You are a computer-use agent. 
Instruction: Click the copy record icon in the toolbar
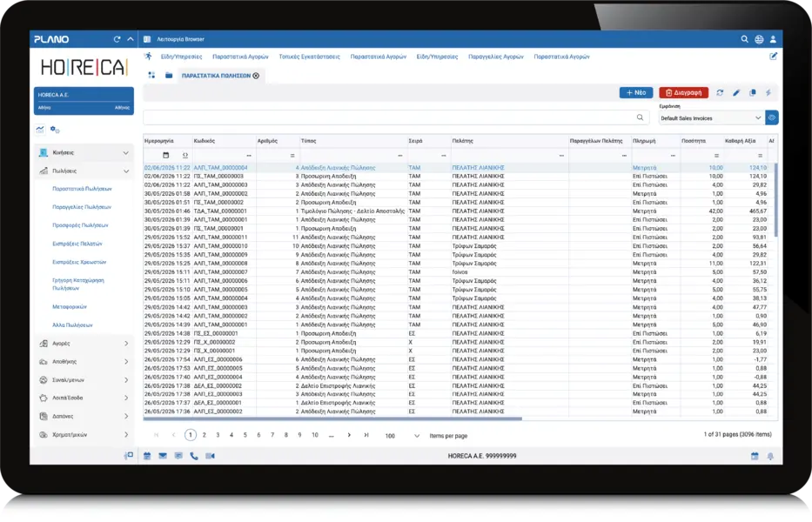[x=753, y=93]
